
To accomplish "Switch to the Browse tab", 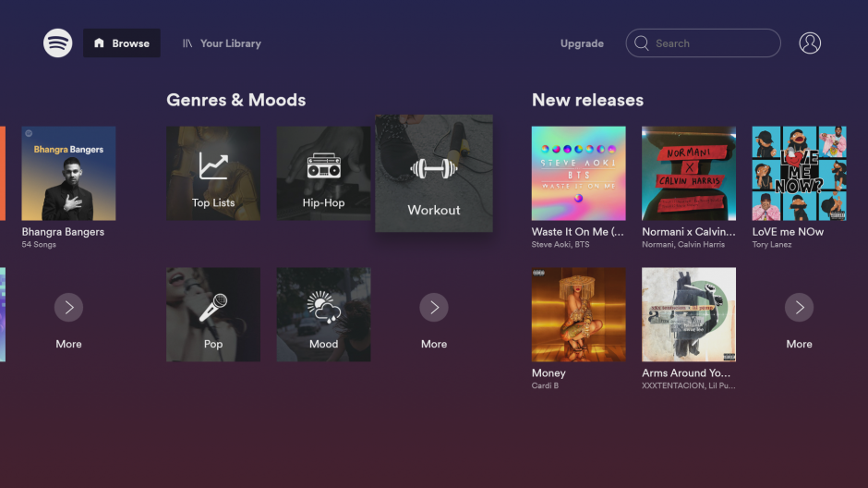I will 122,43.
